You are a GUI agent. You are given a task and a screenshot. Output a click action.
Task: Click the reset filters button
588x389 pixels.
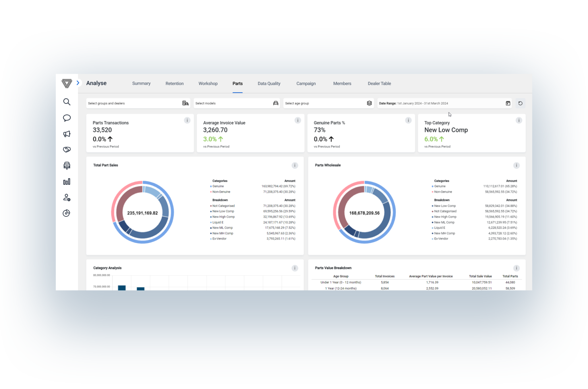pyautogui.click(x=520, y=103)
